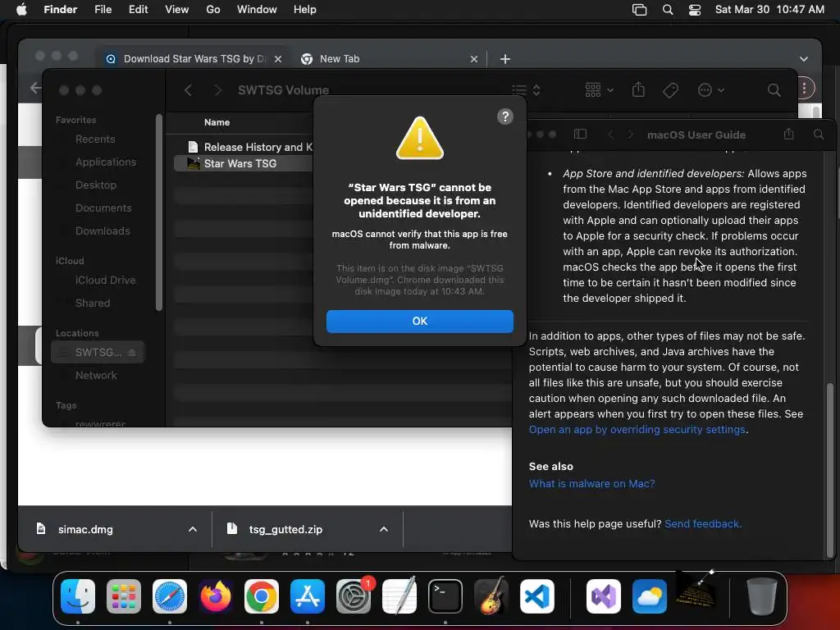
Task: Share the macOS User Guide page
Action: click(788, 134)
